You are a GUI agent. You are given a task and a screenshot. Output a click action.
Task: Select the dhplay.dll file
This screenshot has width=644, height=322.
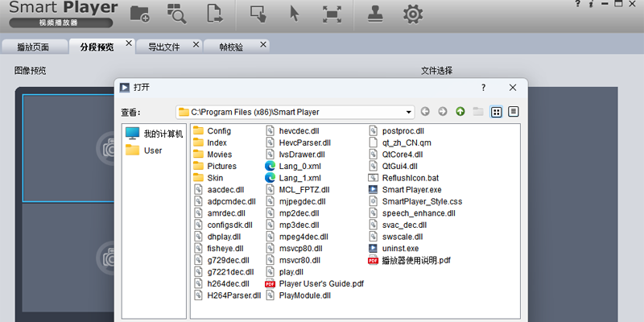click(x=217, y=237)
